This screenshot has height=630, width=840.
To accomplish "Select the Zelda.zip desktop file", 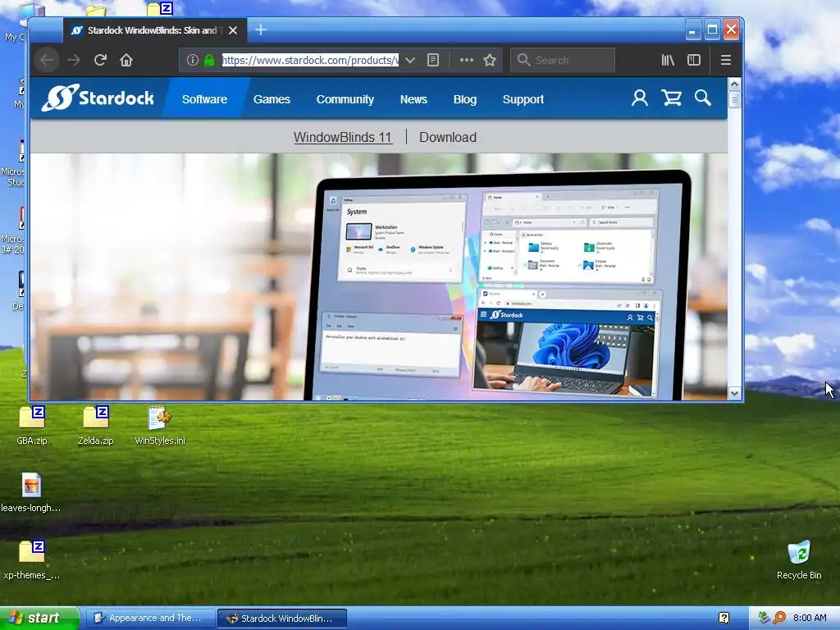I will (x=96, y=426).
